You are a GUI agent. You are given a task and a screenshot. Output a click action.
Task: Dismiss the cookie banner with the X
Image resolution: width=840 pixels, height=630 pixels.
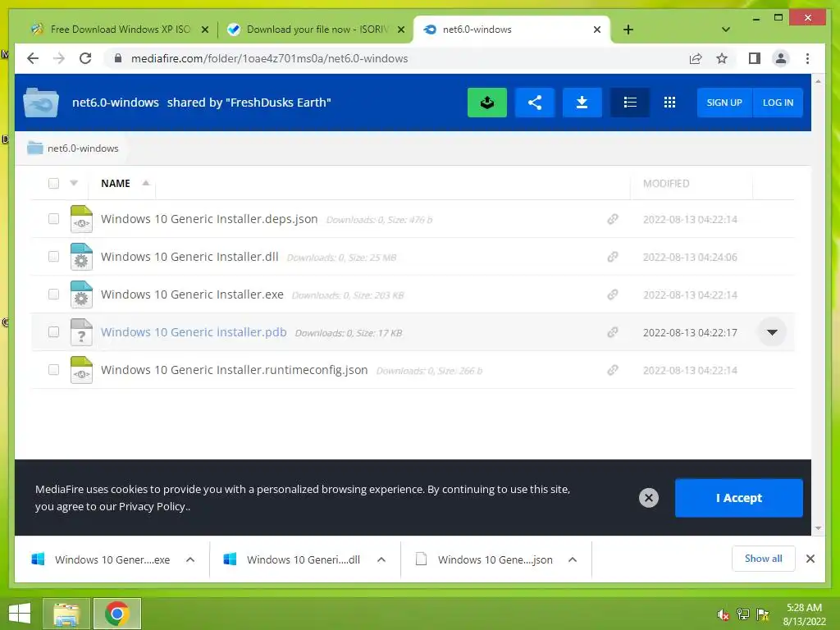point(648,498)
